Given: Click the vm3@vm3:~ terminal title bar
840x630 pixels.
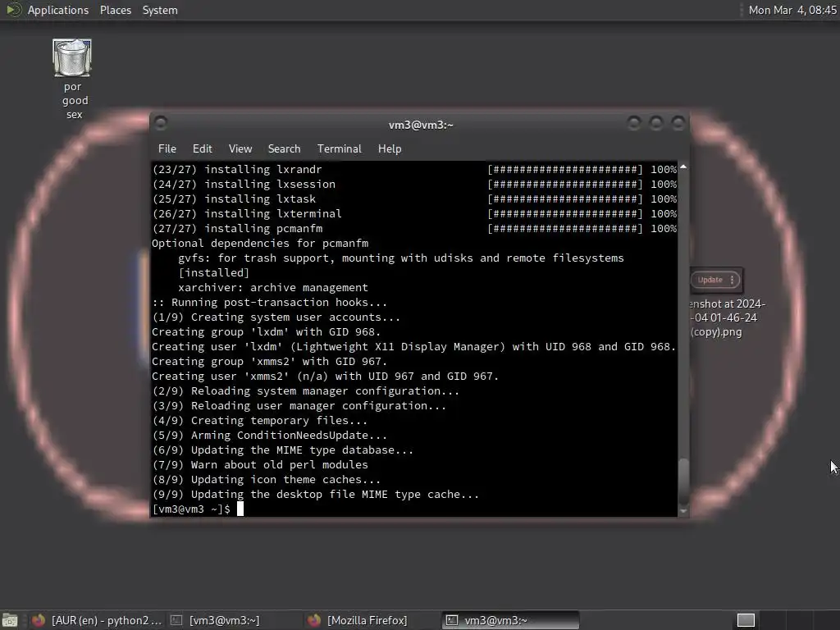Looking at the screenshot, I should 421,125.
